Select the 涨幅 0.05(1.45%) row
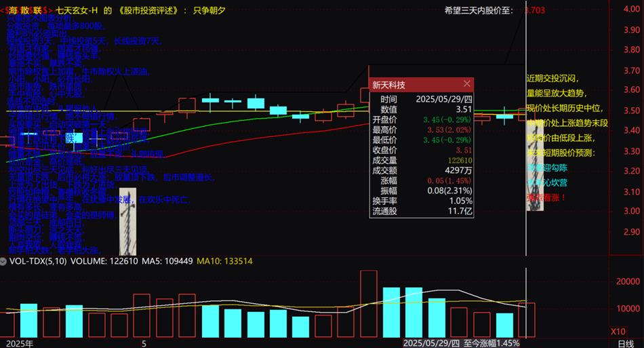This screenshot has height=348, width=644. click(x=422, y=180)
